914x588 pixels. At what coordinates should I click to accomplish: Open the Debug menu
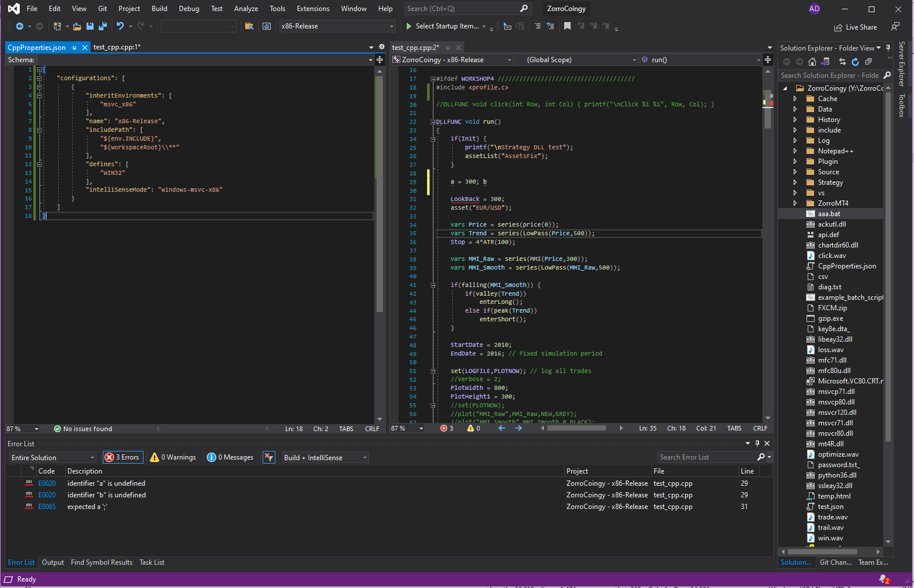189,9
